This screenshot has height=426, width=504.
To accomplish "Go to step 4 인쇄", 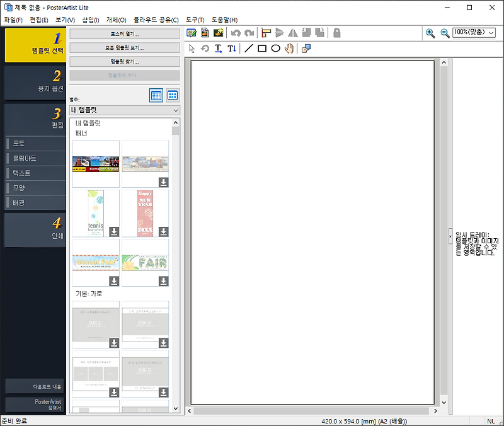I will tap(35, 230).
